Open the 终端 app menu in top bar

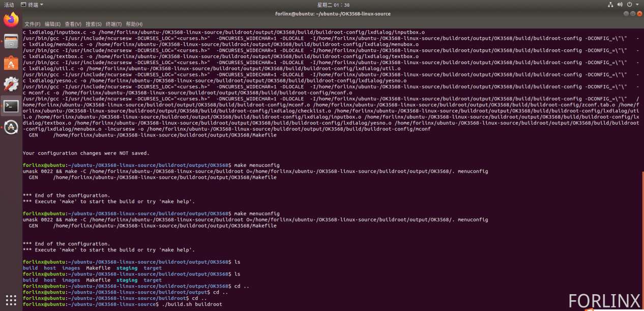pos(32,5)
